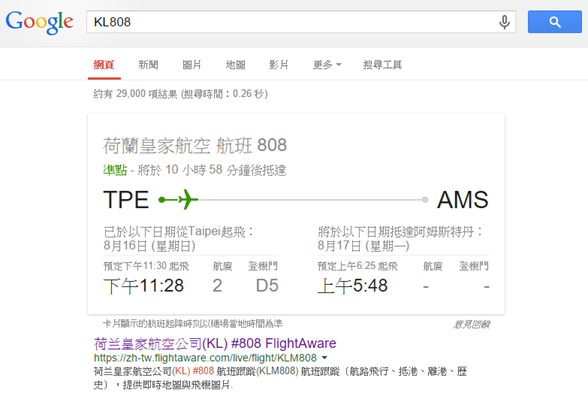Open the FlightAware #808 result link
The width and height of the screenshot is (588, 393).
click(215, 343)
